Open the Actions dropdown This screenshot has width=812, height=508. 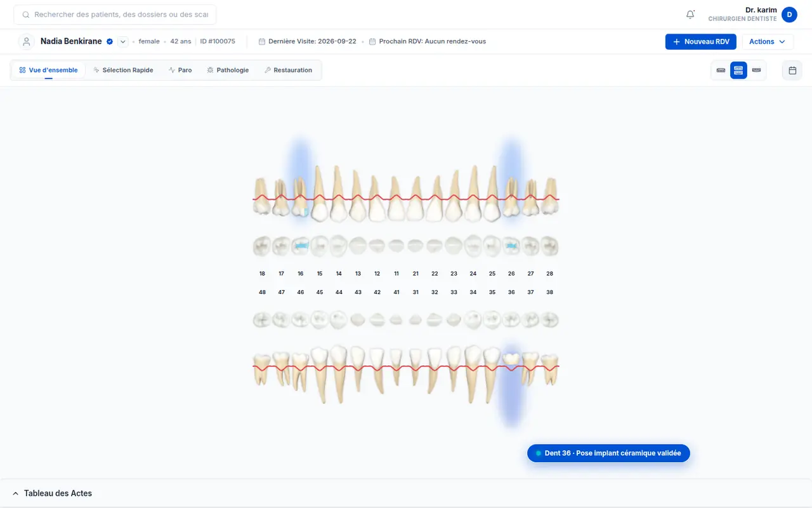click(768, 42)
